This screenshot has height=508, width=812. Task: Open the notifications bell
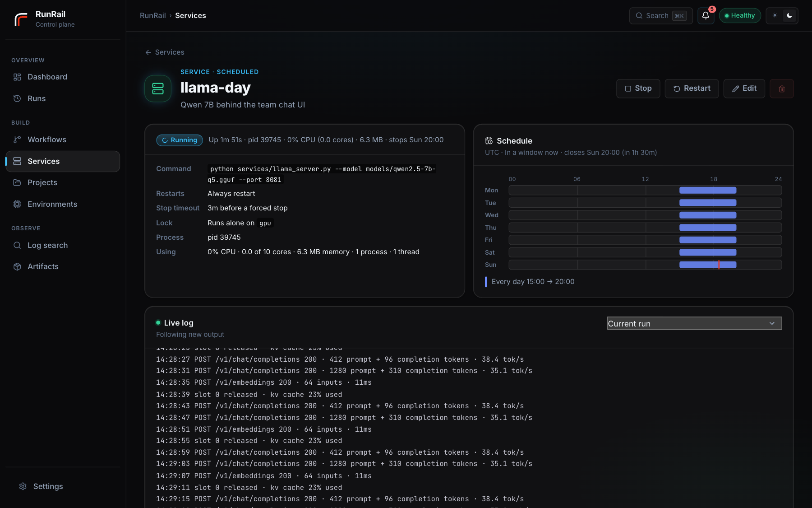[706, 16]
